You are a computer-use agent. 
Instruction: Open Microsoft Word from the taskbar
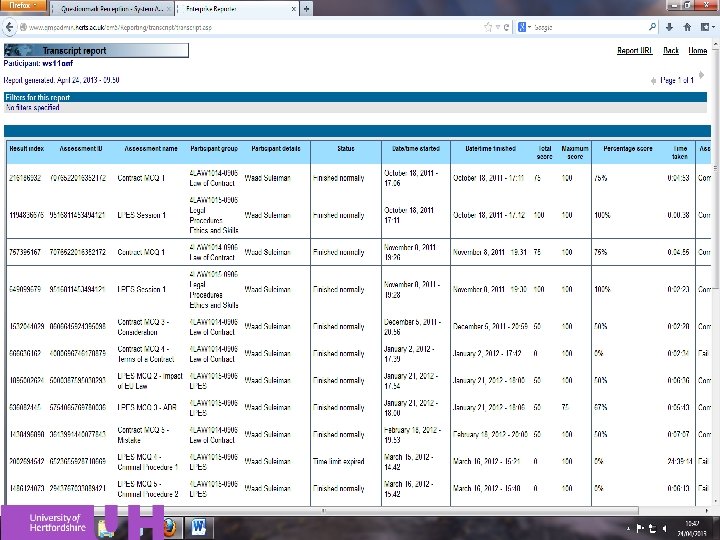(x=198, y=528)
